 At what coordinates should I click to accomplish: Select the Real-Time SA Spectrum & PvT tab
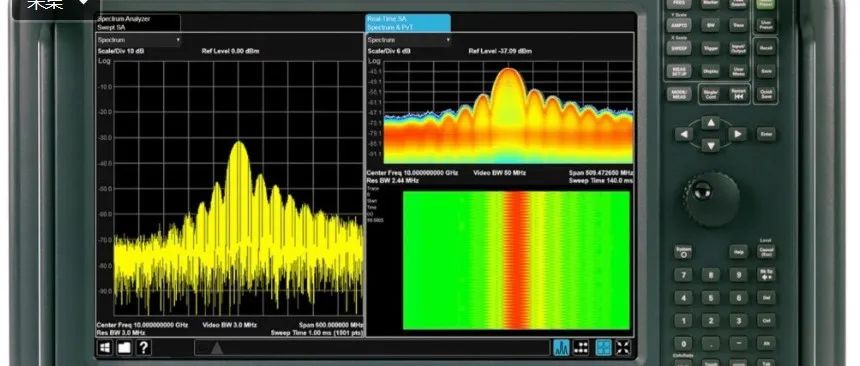408,23
